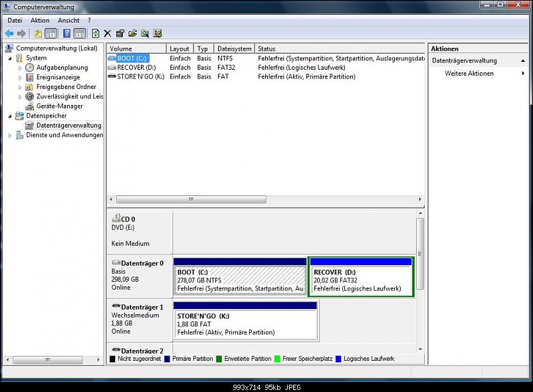Image resolution: width=533 pixels, height=392 pixels.
Task: Open the ? help menu
Action: [x=89, y=21]
